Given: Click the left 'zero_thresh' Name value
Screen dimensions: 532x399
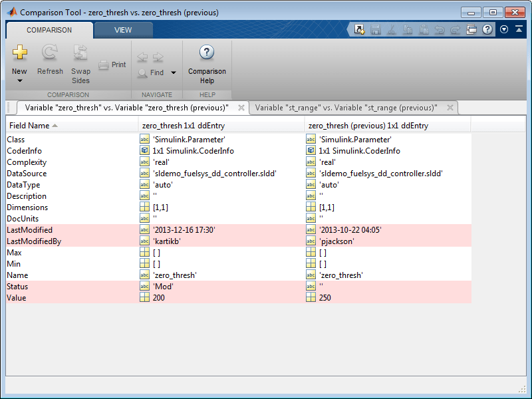Looking at the screenshot, I should (x=175, y=275).
